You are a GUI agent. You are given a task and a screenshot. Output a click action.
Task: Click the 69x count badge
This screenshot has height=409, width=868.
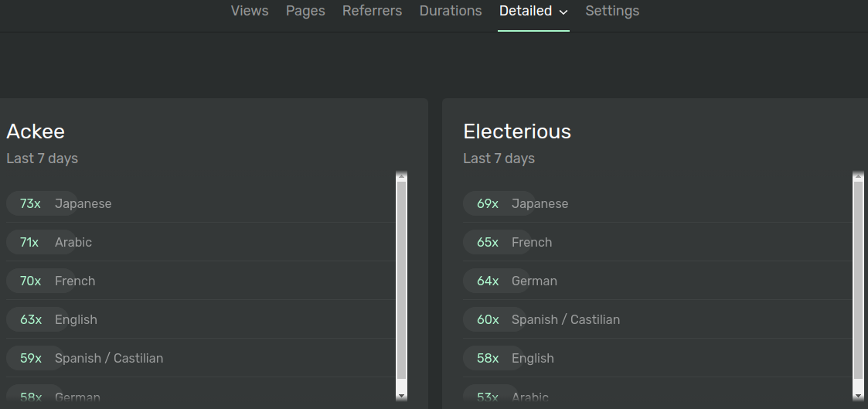click(x=488, y=203)
